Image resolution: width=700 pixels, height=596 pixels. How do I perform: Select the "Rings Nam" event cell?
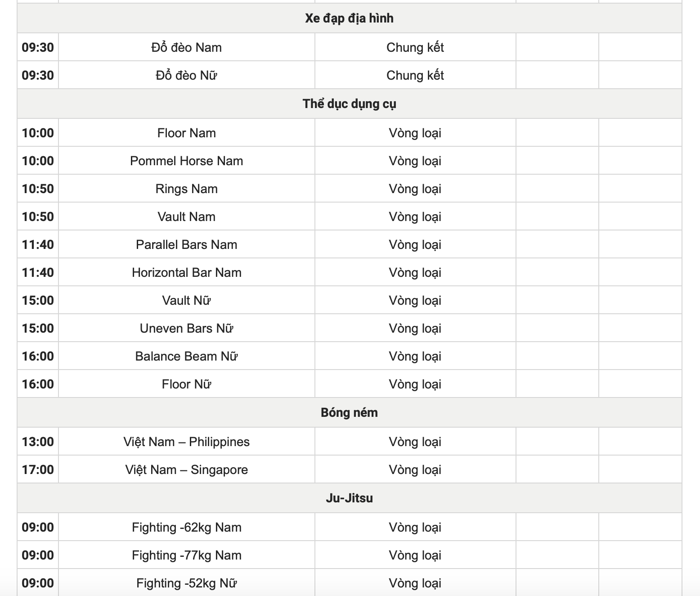(186, 189)
